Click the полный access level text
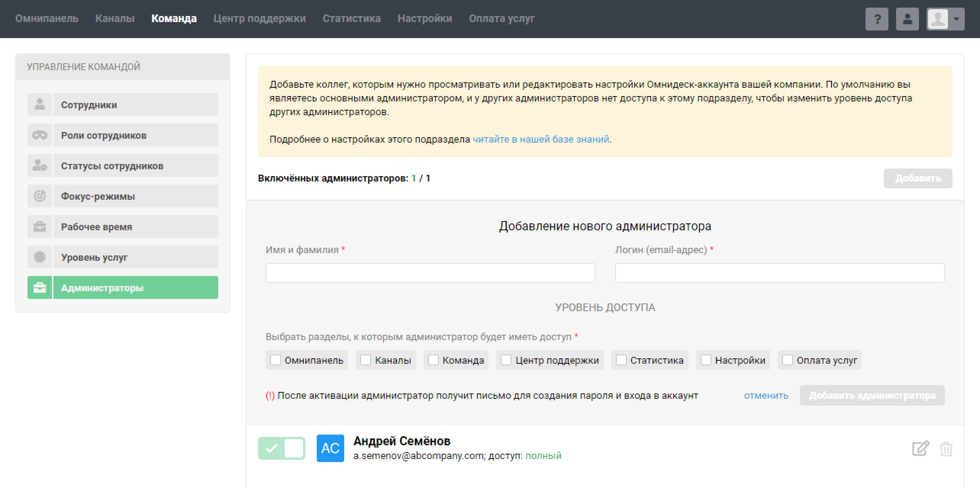 pyautogui.click(x=543, y=456)
